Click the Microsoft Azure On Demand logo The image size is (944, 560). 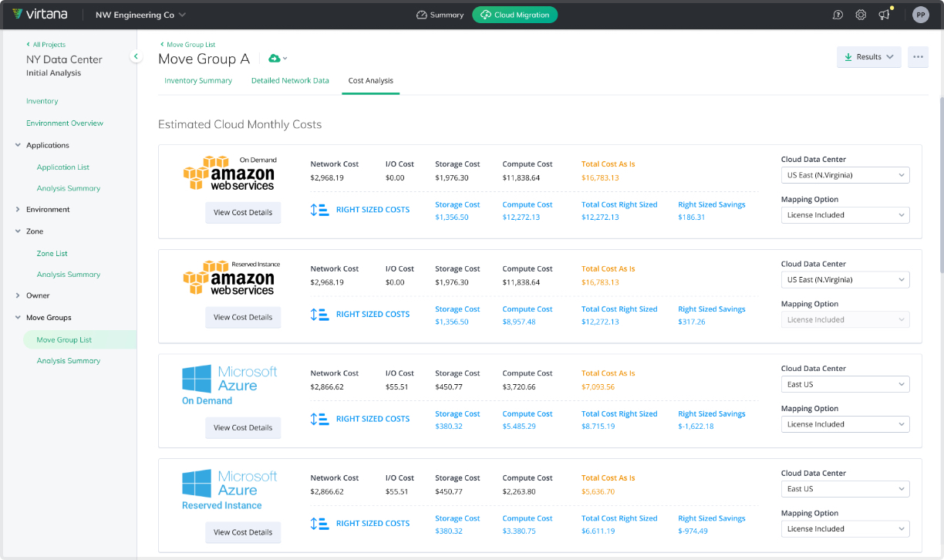[229, 384]
